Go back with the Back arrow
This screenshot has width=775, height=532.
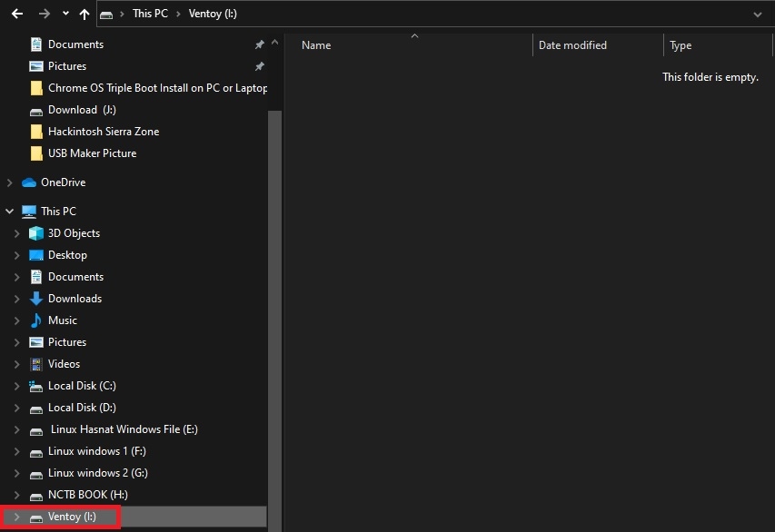(x=17, y=14)
